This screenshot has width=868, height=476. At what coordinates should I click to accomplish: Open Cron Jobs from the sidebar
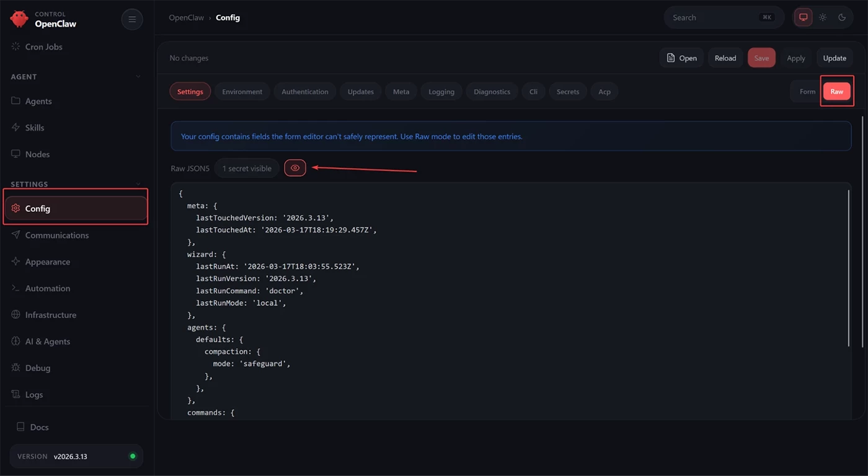coord(43,47)
